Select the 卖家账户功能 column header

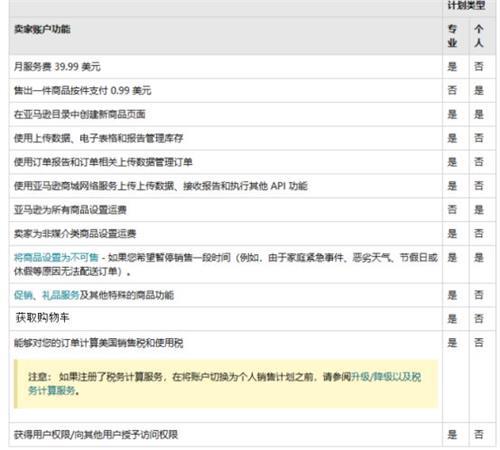coord(42,29)
